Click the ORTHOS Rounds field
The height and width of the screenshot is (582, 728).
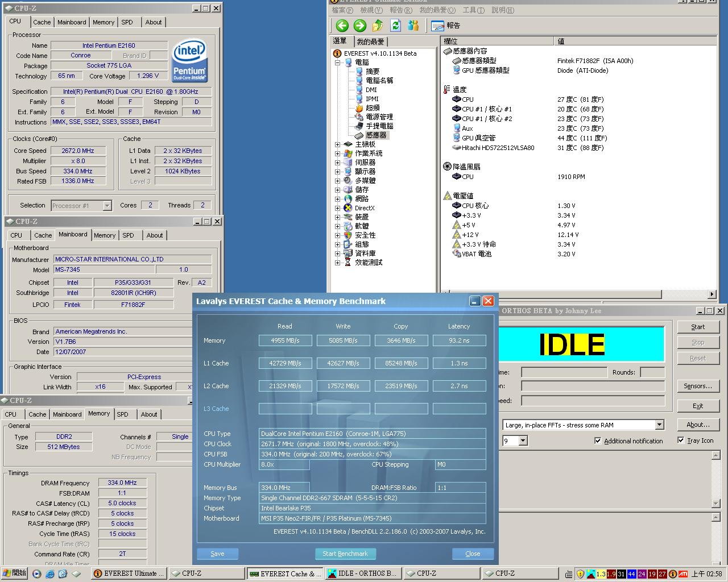pyautogui.click(x=652, y=372)
